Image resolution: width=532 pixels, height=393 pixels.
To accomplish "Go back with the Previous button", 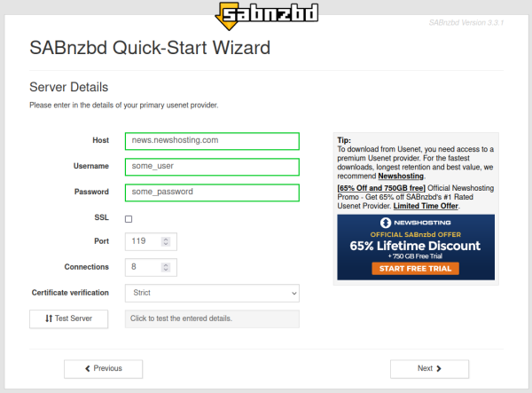I will pos(103,368).
